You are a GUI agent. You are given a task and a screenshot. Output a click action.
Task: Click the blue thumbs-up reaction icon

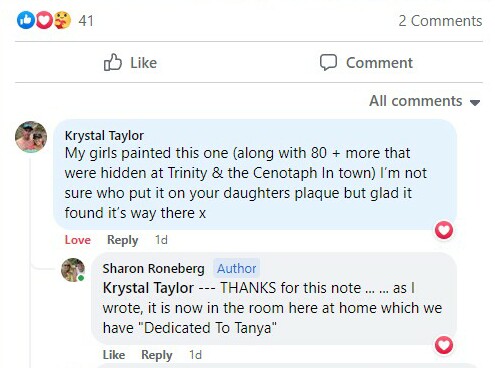(x=26, y=20)
